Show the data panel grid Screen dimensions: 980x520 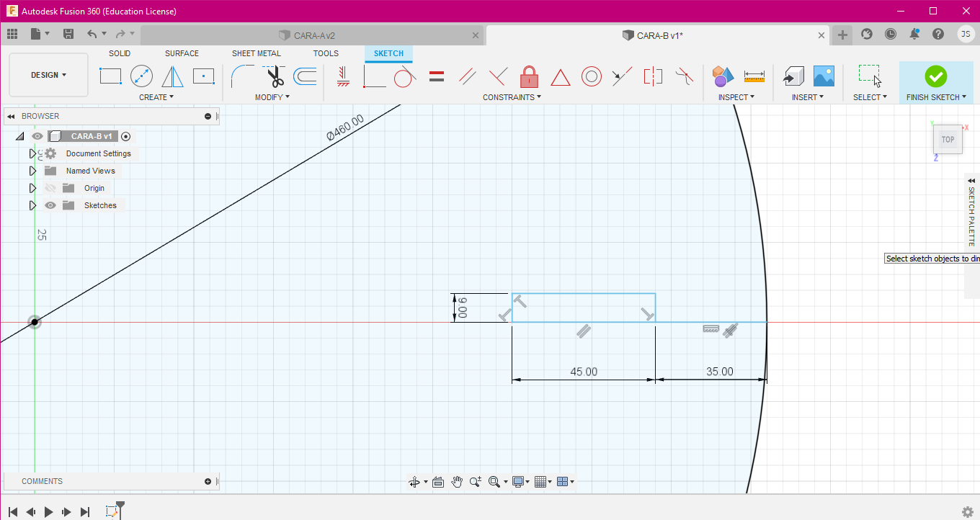12,34
